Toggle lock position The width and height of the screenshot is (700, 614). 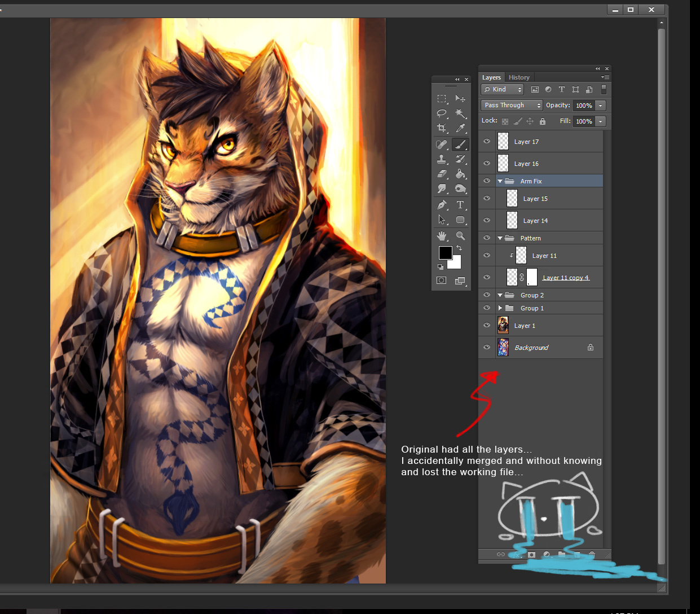pyautogui.click(x=530, y=121)
